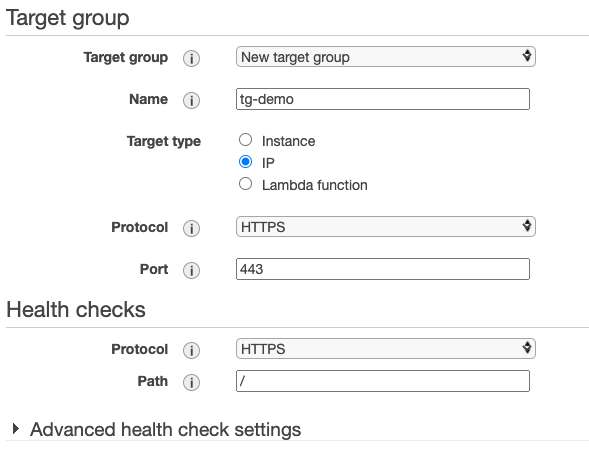Click info icon next to Target group label
589x452 pixels.
191,58
